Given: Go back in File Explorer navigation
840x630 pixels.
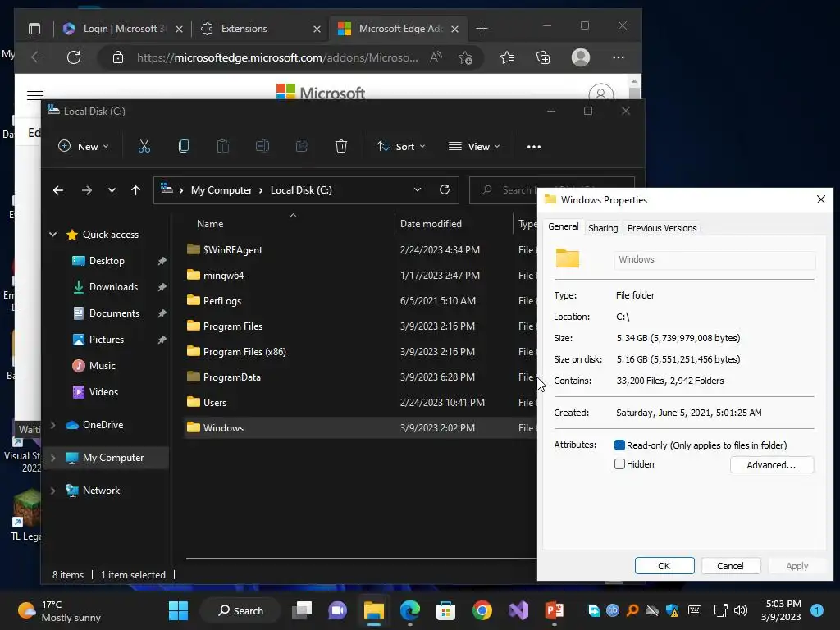Looking at the screenshot, I should click(x=58, y=190).
